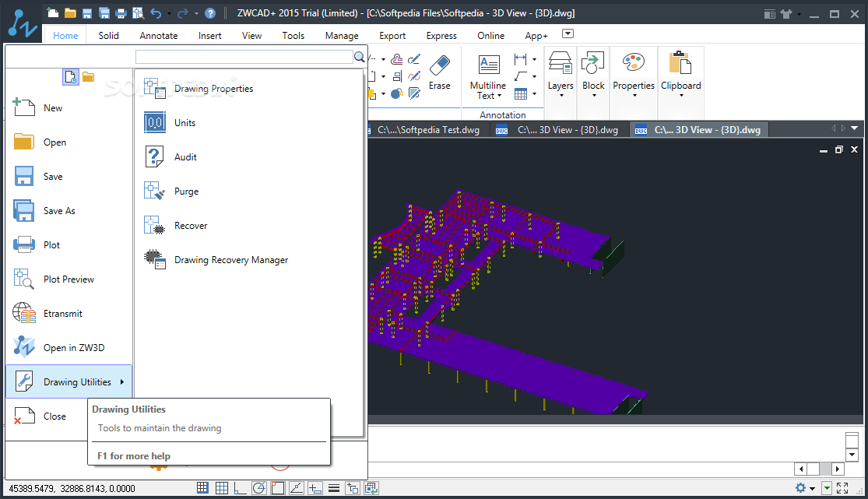Click the search magnifier in application menu
The image size is (868, 499).
pyautogui.click(x=360, y=57)
